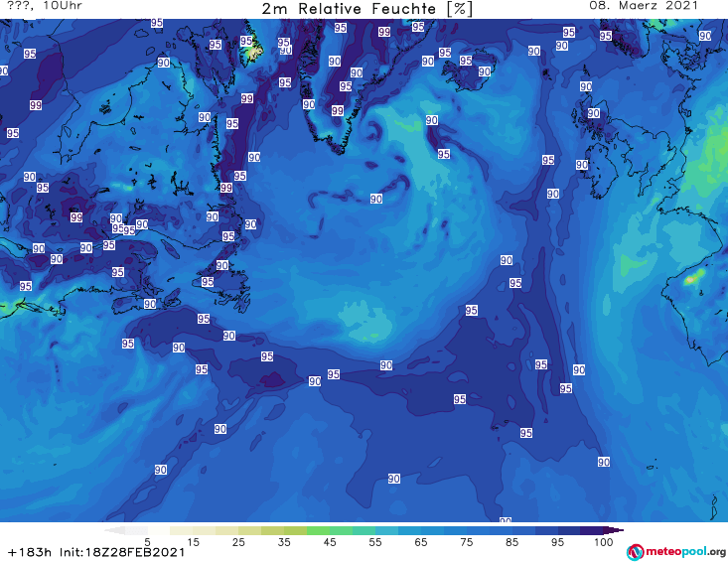Pick the white-gray left end of the color scale

tap(114, 530)
